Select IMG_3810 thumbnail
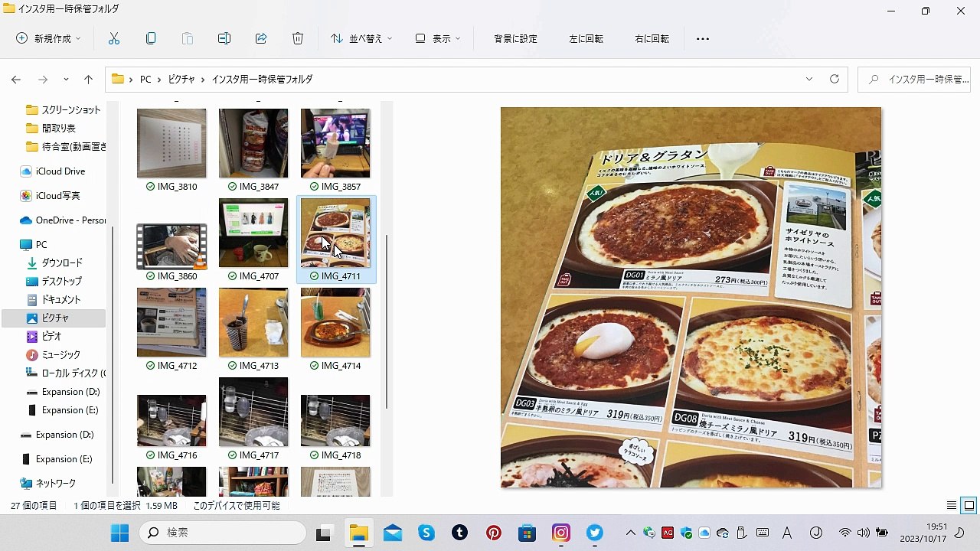980x551 pixels. (x=171, y=143)
